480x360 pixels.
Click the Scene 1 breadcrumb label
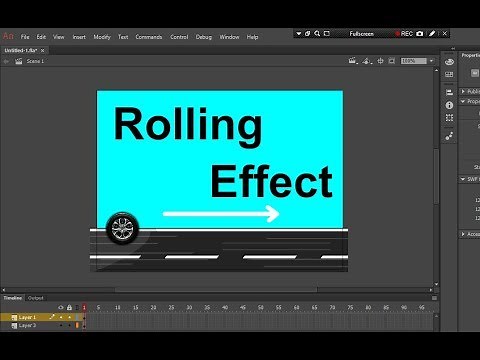pos(35,61)
